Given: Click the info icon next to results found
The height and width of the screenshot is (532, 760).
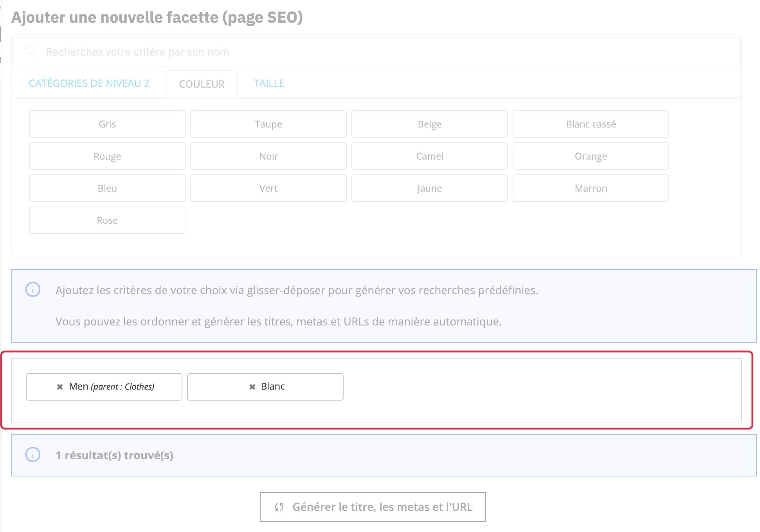Looking at the screenshot, I should (33, 455).
